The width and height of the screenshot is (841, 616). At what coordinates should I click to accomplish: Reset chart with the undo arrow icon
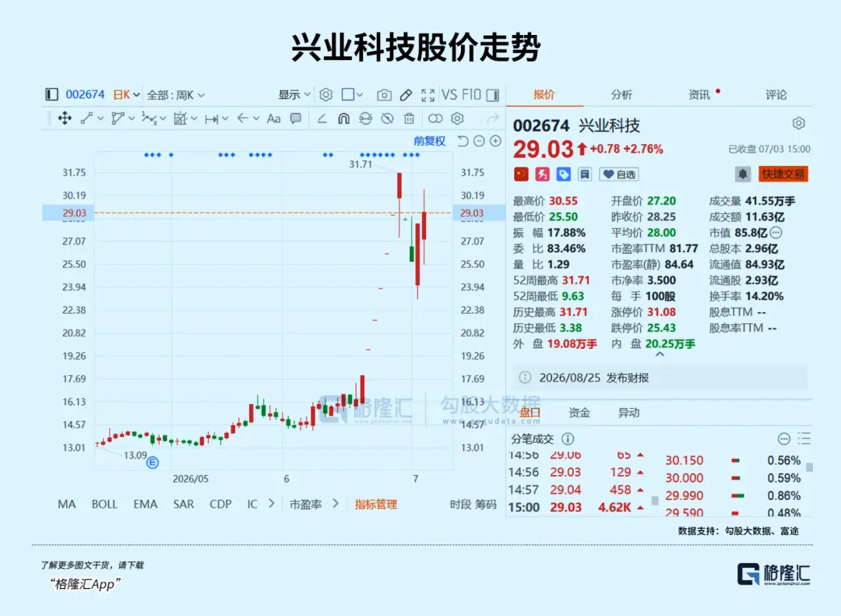[x=463, y=141]
